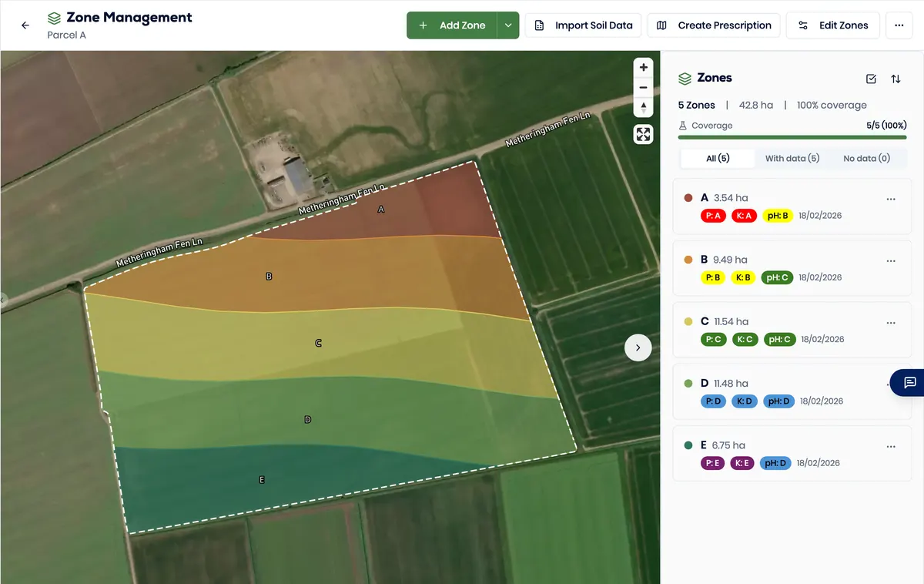Image resolution: width=924 pixels, height=584 pixels.
Task: Click zone C yellow color dot
Action: [688, 321]
